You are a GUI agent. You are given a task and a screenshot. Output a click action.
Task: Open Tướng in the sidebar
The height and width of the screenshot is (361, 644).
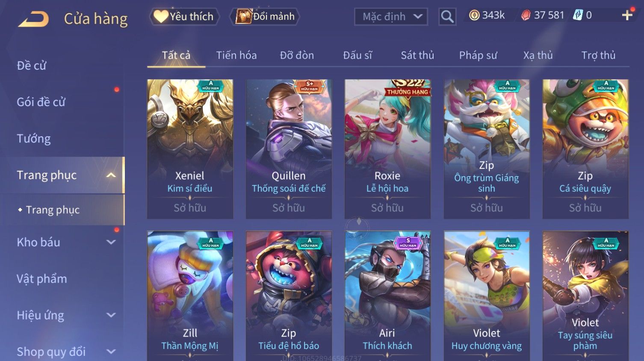coord(34,139)
